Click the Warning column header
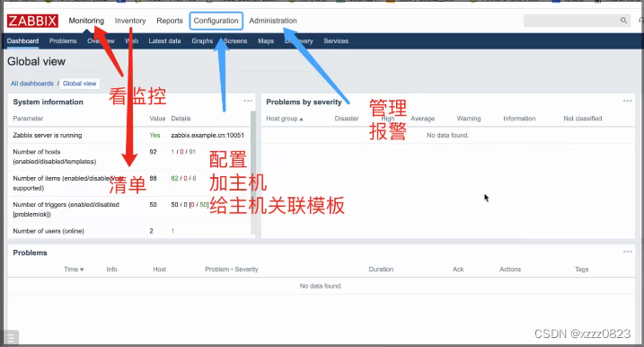644x347 pixels. (x=469, y=119)
